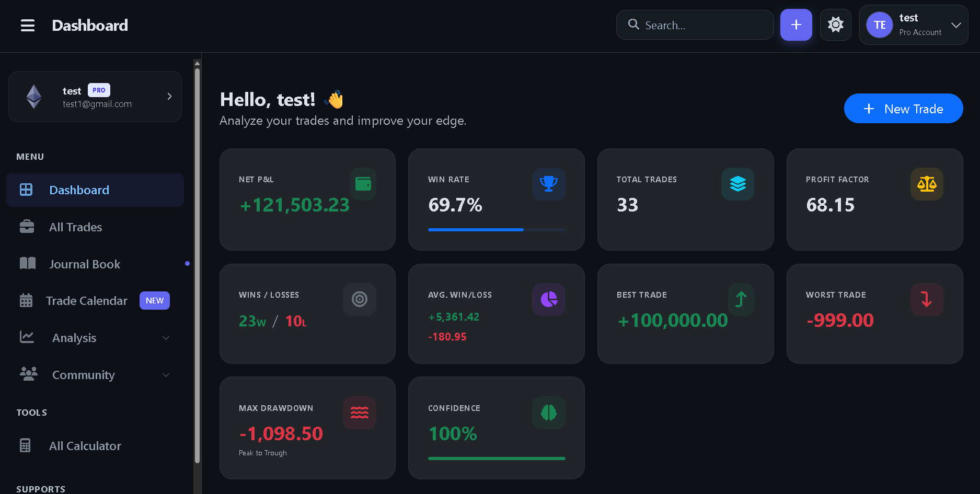
Task: Click the Peak to Trough caption
Action: point(263,453)
